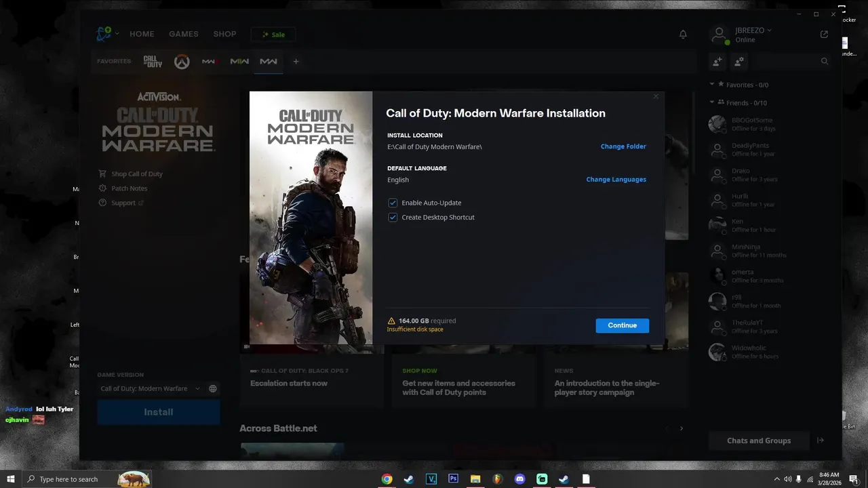Open the Patch Notes link
Image resolution: width=868 pixels, height=488 pixels.
130,188
